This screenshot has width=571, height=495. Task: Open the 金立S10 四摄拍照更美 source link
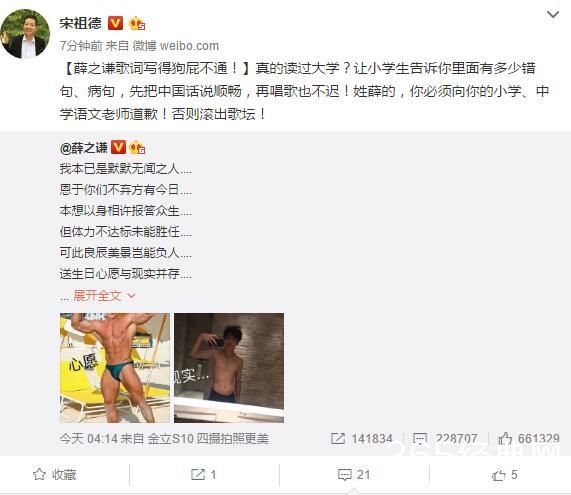[x=208, y=439]
